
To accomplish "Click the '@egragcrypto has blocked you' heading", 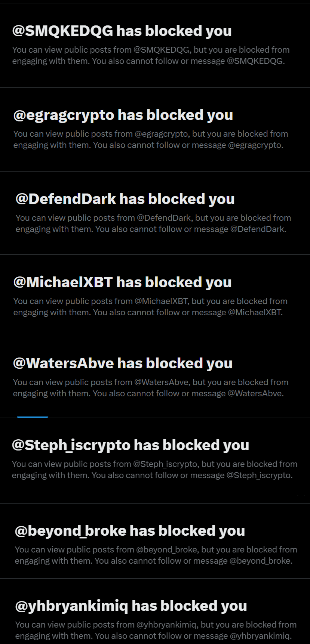I will [123, 115].
